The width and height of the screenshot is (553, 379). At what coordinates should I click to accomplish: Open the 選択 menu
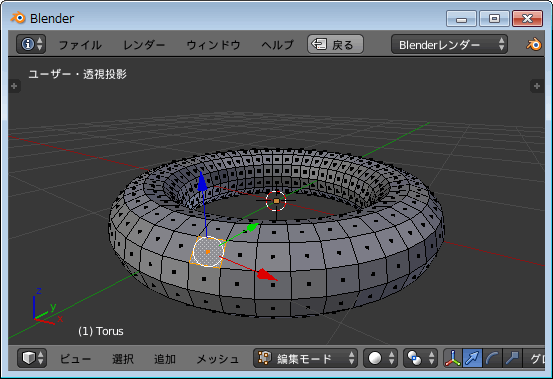point(123,359)
